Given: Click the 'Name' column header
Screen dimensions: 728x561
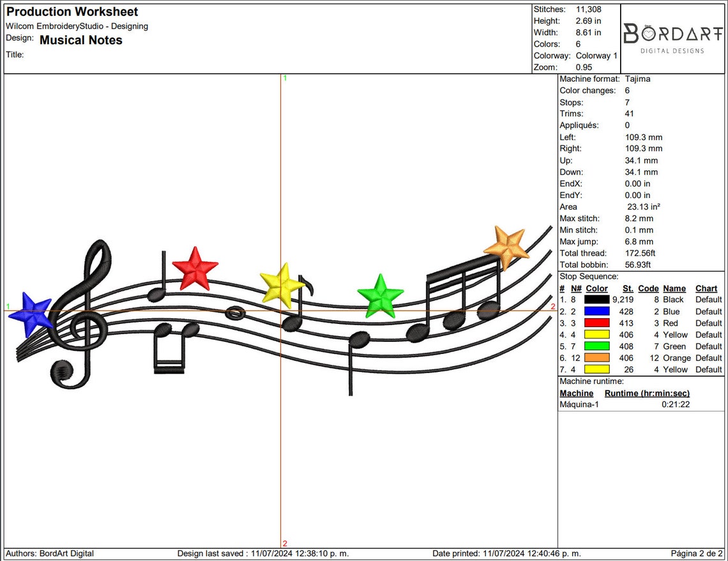Looking at the screenshot, I should coord(674,288).
